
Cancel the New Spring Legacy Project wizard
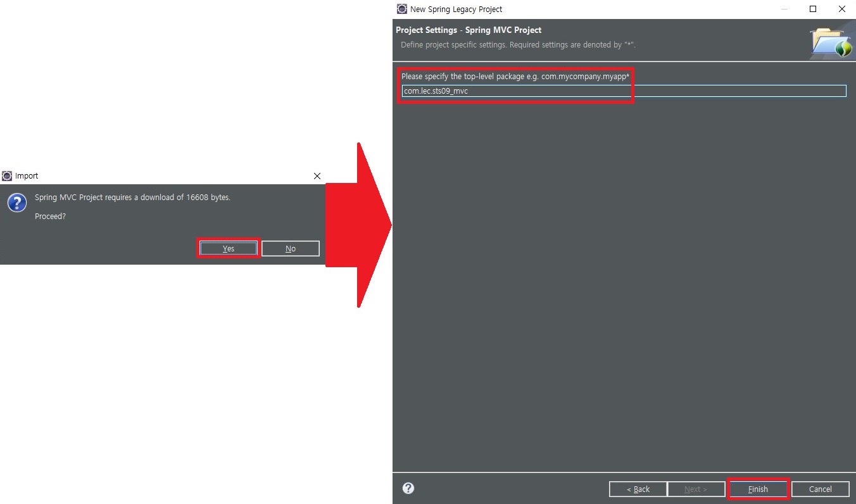(820, 489)
